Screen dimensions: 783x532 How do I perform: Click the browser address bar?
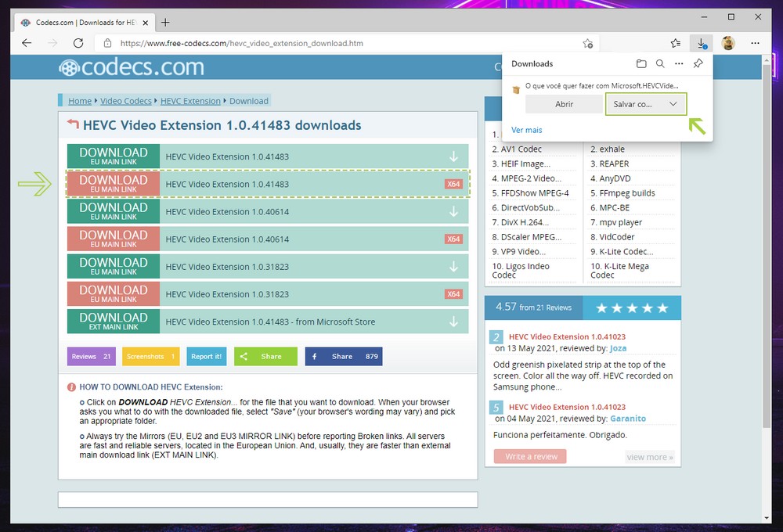pos(345,44)
